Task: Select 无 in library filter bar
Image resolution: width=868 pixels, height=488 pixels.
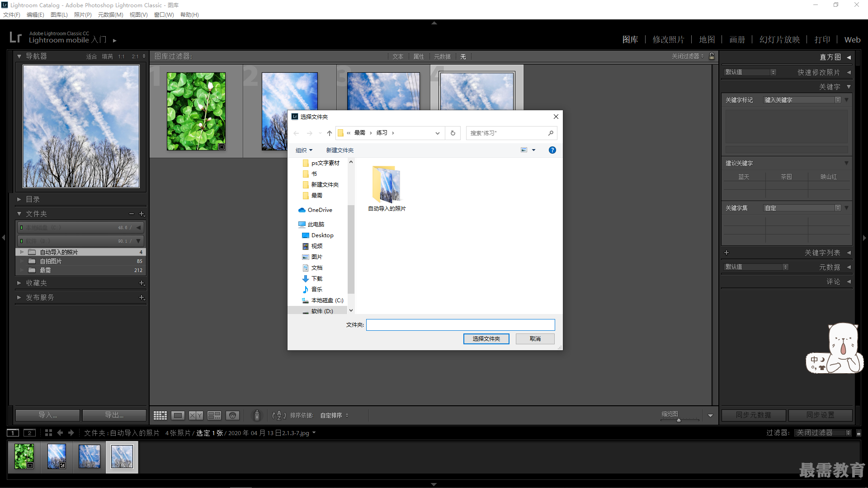Action: [x=463, y=56]
